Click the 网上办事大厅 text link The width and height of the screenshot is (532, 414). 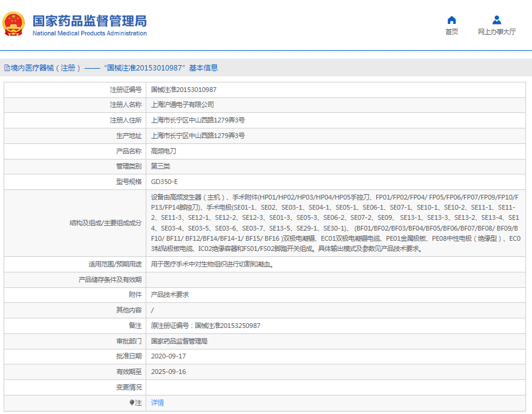pos(497,32)
